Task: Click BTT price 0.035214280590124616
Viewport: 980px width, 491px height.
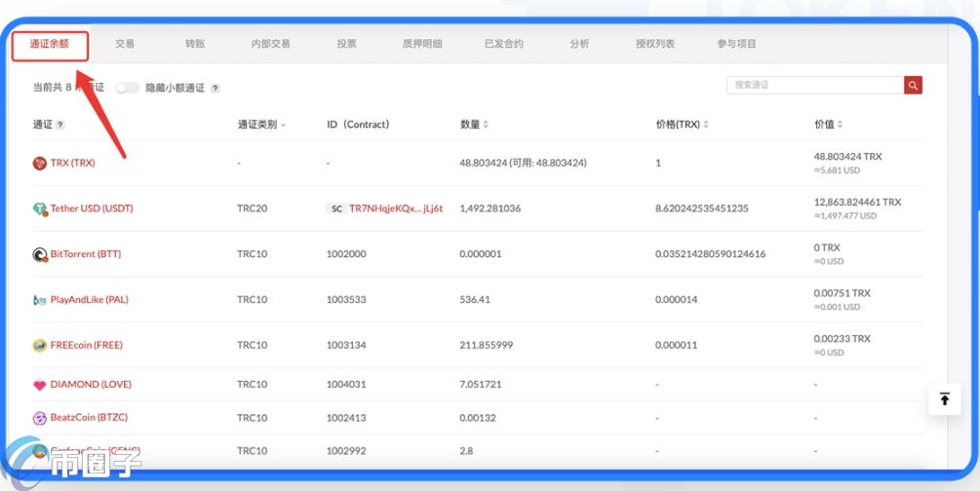Action: click(x=710, y=254)
